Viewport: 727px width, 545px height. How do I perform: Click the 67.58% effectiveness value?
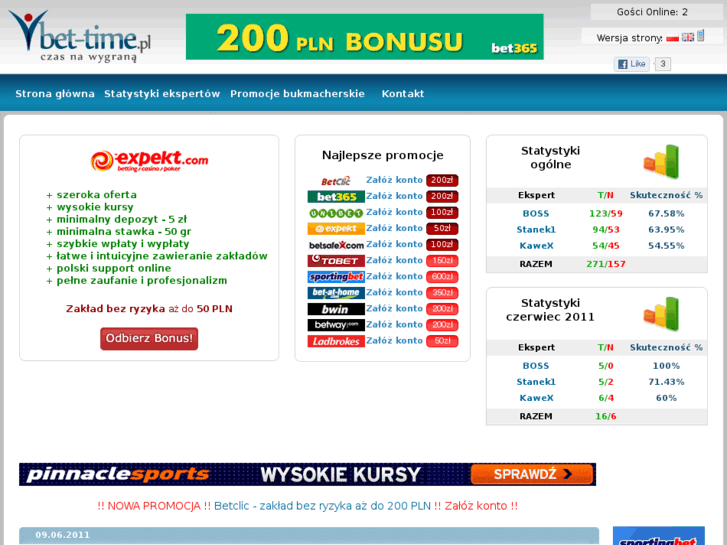coord(666,214)
